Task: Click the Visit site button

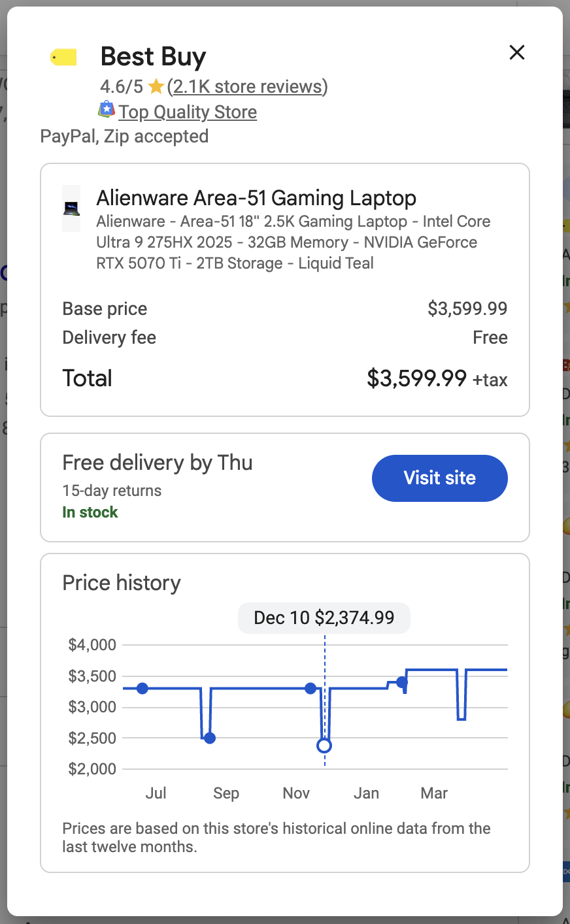Action: (440, 478)
